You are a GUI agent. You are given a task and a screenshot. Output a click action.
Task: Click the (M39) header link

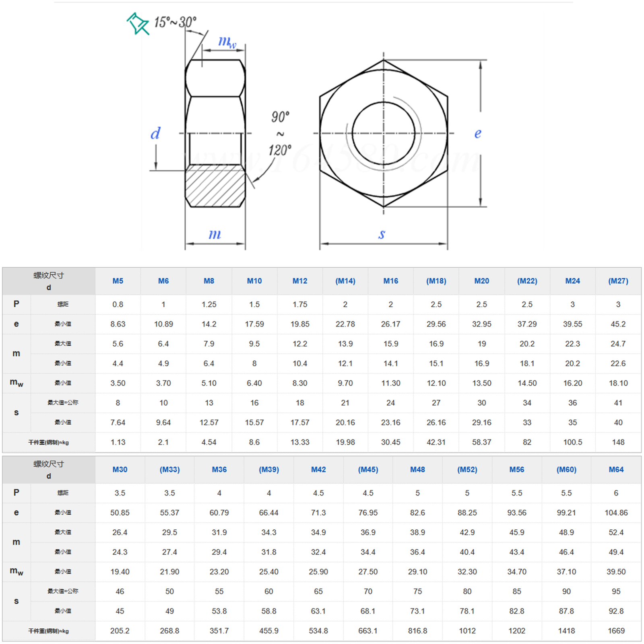click(x=269, y=469)
